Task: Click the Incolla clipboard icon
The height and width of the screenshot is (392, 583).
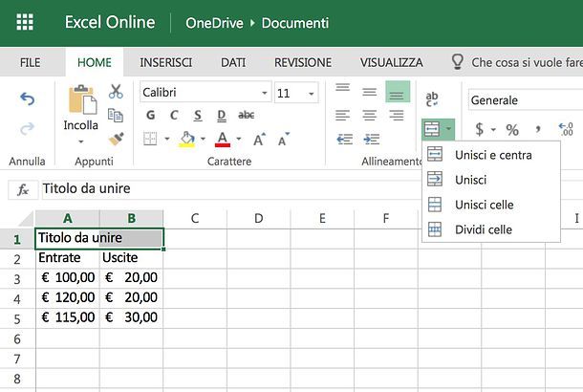Action: pyautogui.click(x=82, y=99)
